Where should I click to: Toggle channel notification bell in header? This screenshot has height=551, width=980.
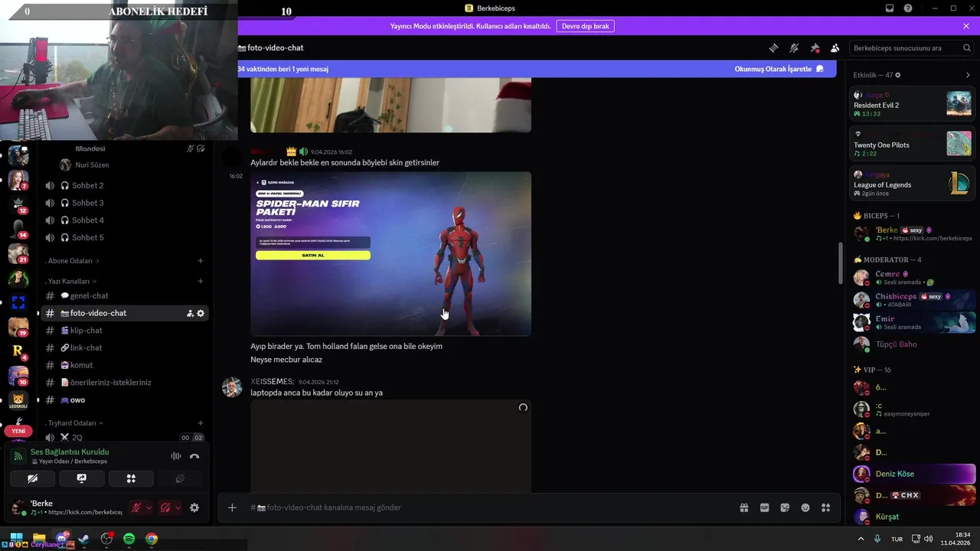click(794, 47)
